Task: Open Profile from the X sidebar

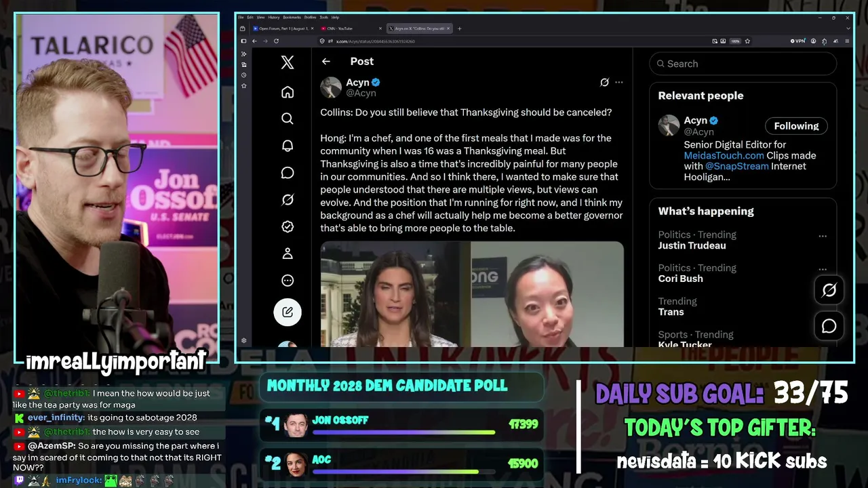Action: [x=288, y=253]
